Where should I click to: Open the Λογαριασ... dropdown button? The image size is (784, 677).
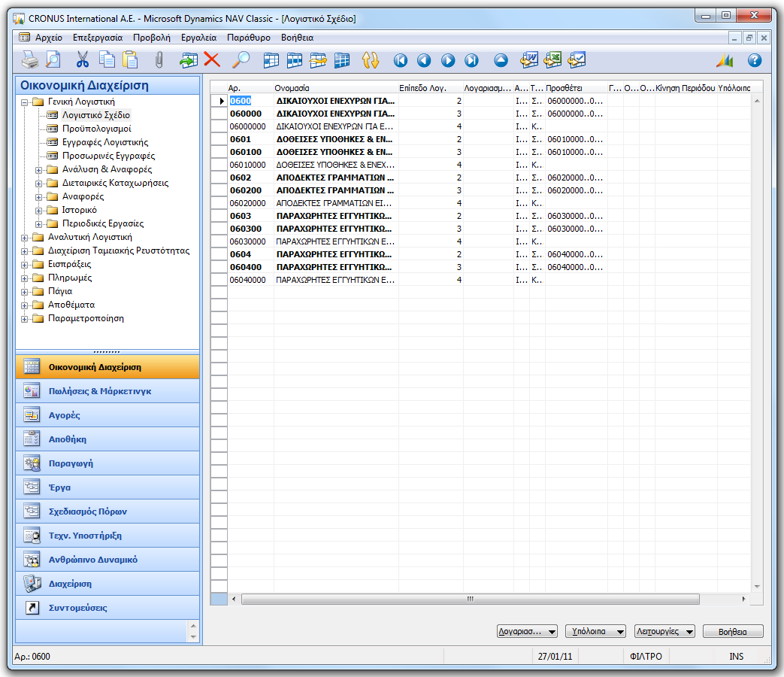point(527,631)
